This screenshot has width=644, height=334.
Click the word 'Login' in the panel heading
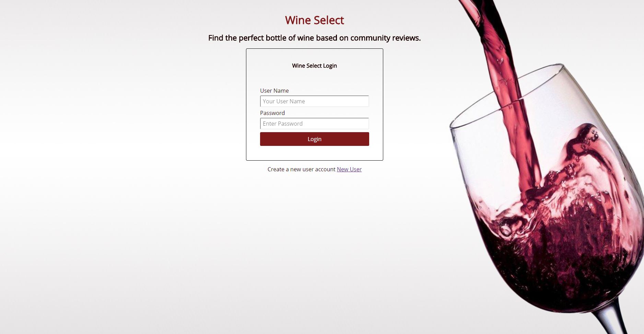coord(330,66)
